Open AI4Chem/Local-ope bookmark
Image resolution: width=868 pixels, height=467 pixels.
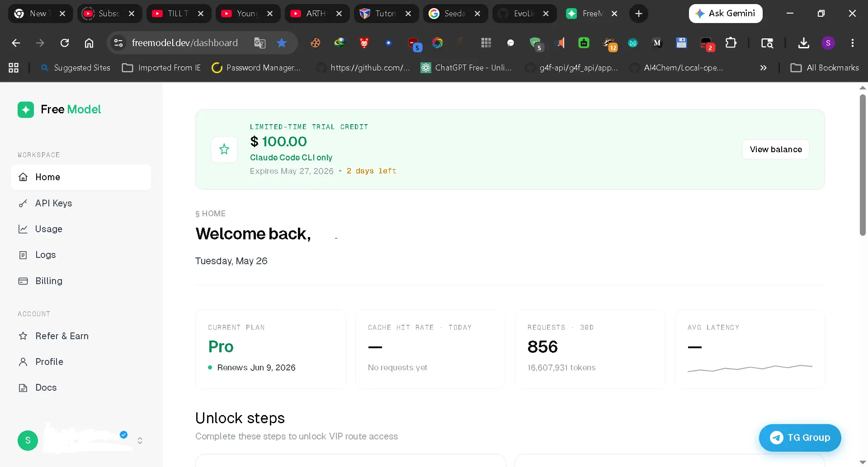coord(677,68)
